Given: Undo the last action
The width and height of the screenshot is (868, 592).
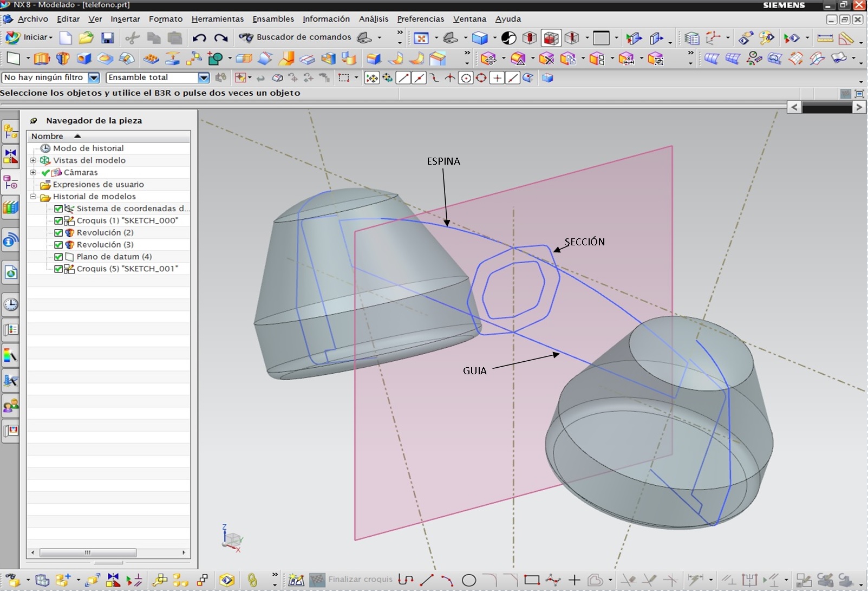Looking at the screenshot, I should coord(199,37).
